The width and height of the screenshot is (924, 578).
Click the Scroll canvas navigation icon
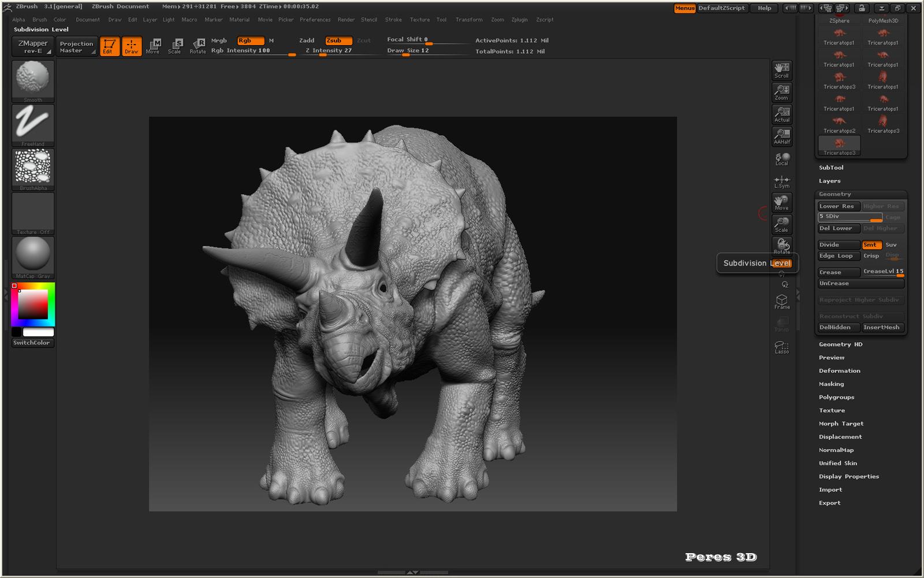pos(782,70)
